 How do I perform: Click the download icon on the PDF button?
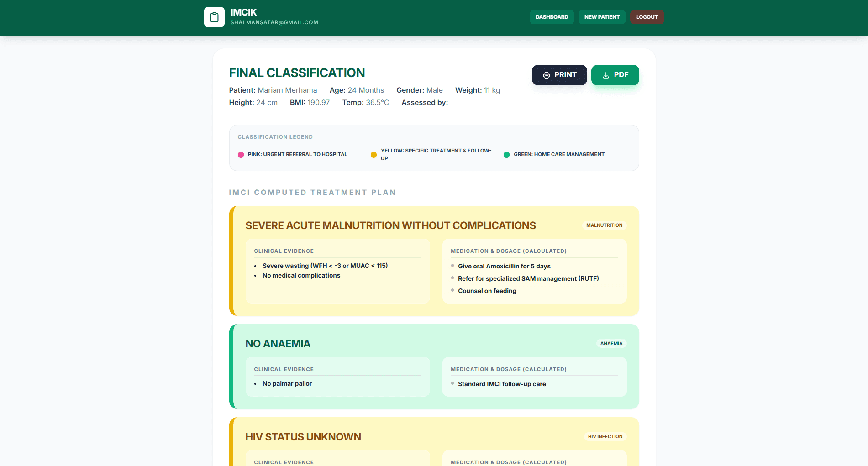pos(606,75)
